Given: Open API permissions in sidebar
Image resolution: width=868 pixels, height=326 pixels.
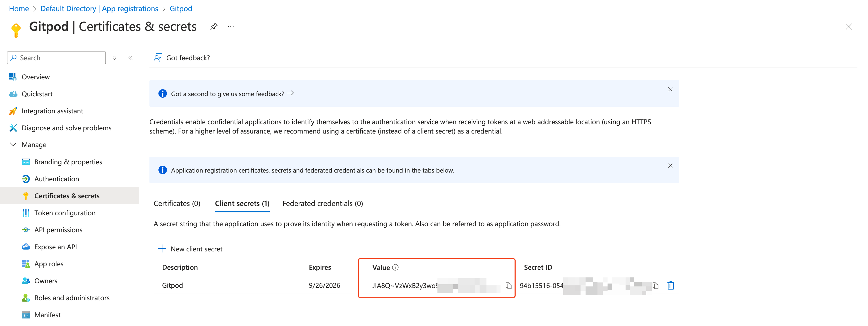Looking at the screenshot, I should click(x=58, y=230).
